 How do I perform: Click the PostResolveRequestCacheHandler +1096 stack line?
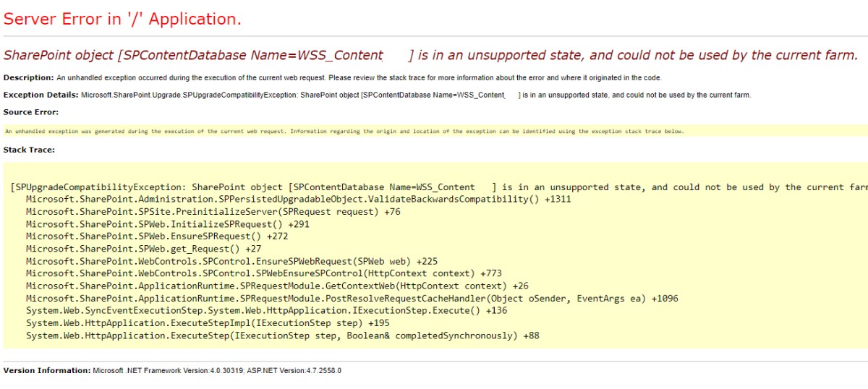[x=352, y=298]
